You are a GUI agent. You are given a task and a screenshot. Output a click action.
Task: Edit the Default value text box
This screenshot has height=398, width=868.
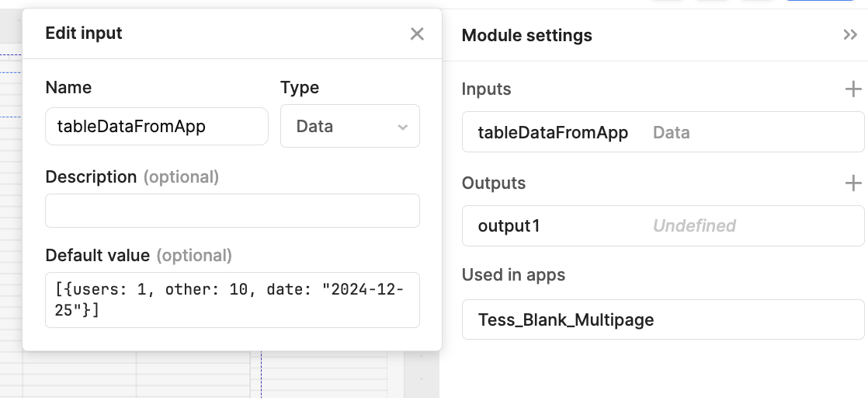click(x=232, y=300)
